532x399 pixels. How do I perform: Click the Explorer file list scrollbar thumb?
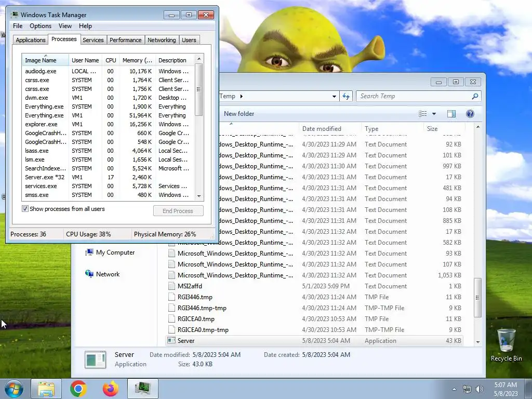478,298
